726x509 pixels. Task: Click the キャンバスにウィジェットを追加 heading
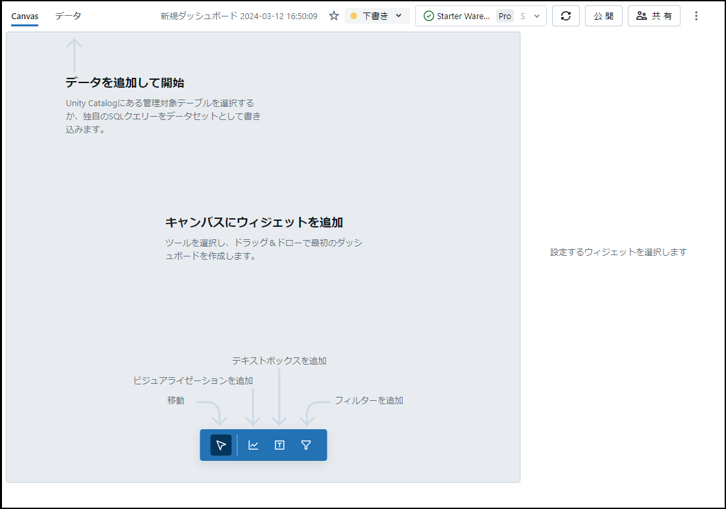click(x=260, y=222)
